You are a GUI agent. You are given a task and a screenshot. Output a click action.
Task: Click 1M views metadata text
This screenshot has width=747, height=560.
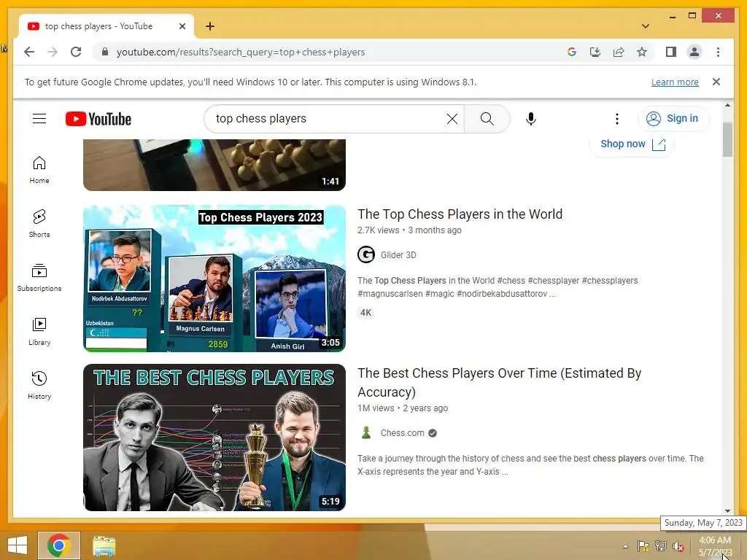click(x=376, y=408)
